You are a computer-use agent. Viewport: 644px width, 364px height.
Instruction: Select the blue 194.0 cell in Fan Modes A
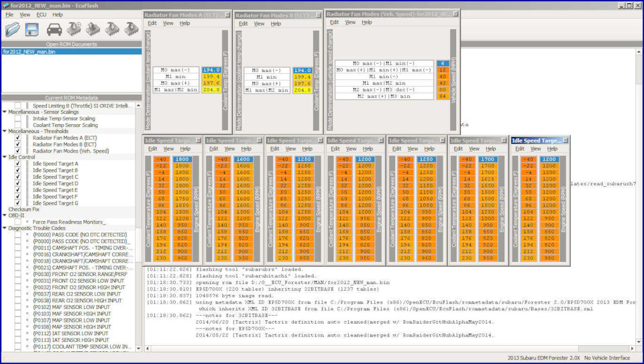[211, 70]
